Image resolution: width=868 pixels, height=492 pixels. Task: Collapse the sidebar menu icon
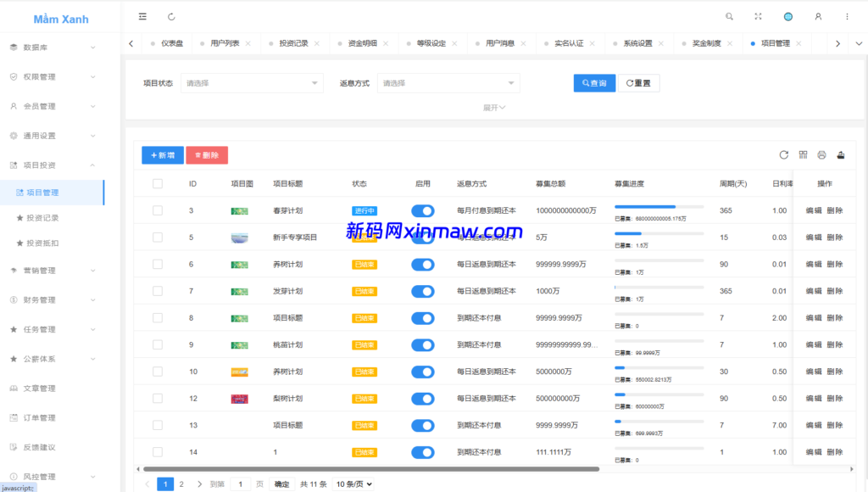(142, 17)
